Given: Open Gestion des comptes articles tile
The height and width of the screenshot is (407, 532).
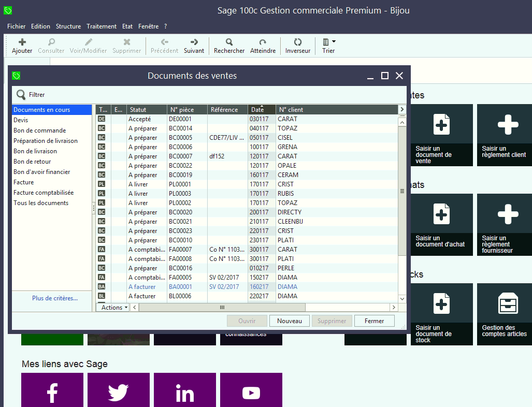Looking at the screenshot, I should tap(505, 314).
